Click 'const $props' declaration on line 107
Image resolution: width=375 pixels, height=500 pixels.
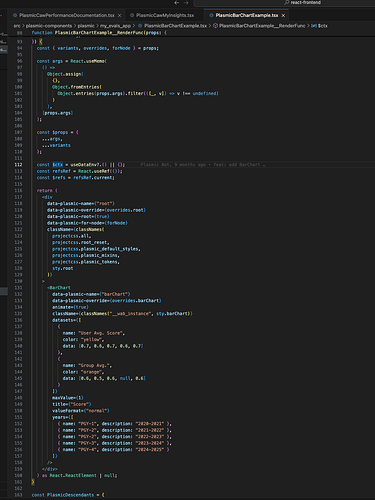point(52,132)
